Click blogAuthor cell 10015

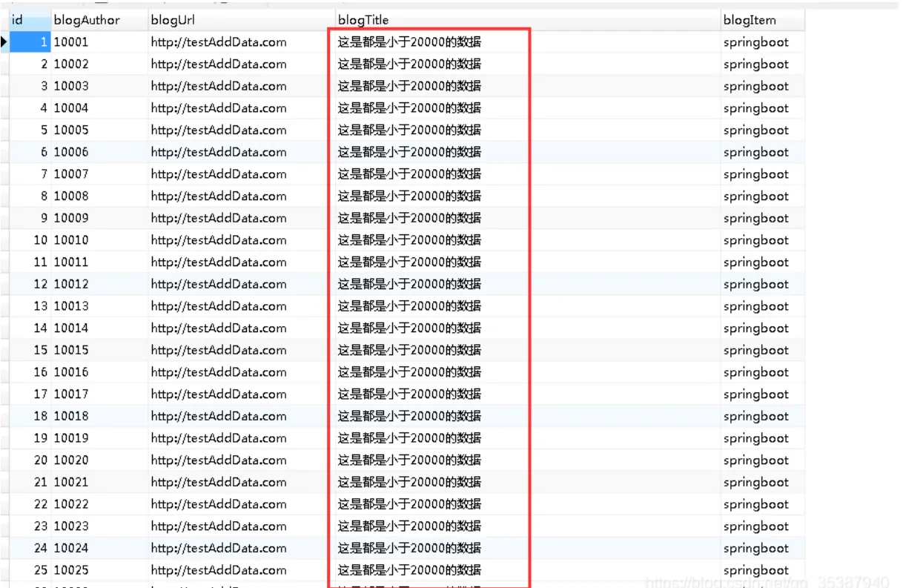pyautogui.click(x=99, y=350)
